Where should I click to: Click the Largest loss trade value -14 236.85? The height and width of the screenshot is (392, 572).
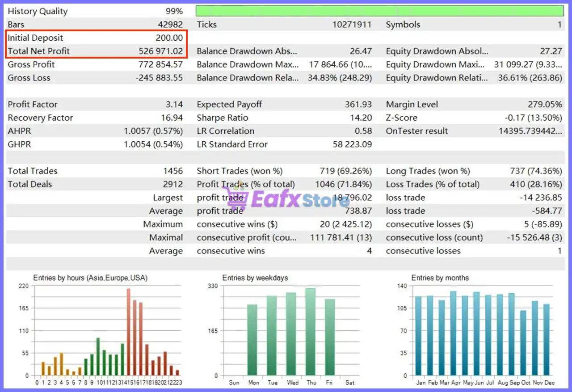[541, 198]
